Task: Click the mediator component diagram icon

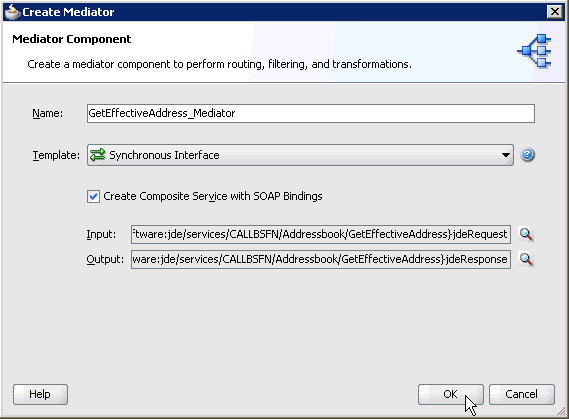Action: click(535, 51)
